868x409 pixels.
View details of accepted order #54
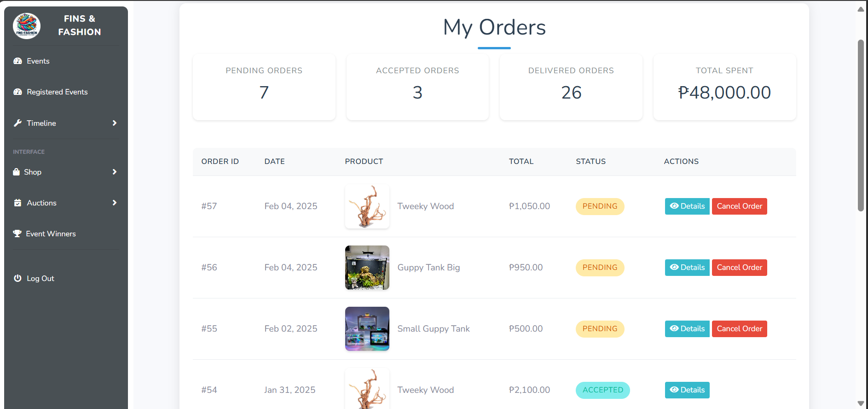687,390
